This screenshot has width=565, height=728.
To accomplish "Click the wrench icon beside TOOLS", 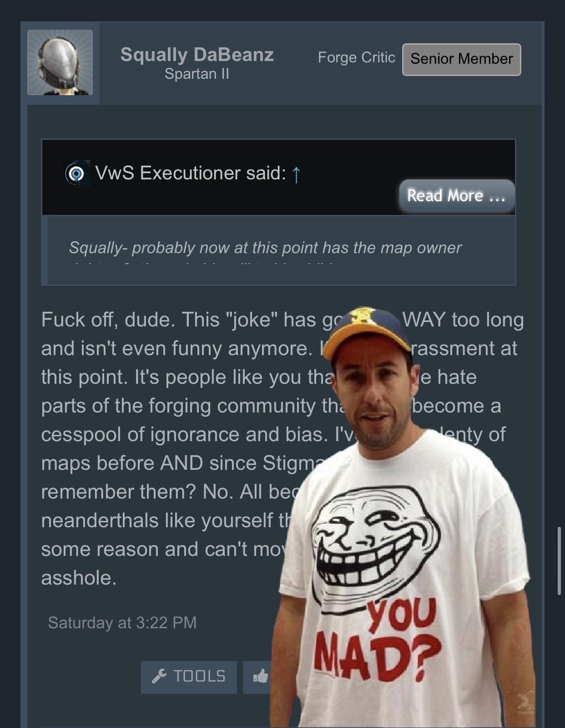I will click(x=159, y=677).
